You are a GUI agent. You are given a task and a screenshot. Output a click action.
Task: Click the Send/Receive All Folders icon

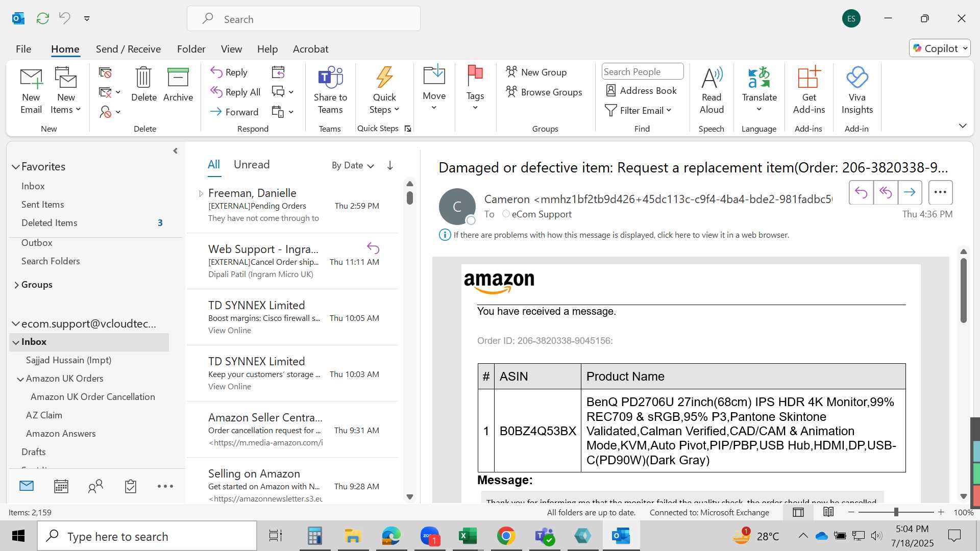(x=43, y=18)
